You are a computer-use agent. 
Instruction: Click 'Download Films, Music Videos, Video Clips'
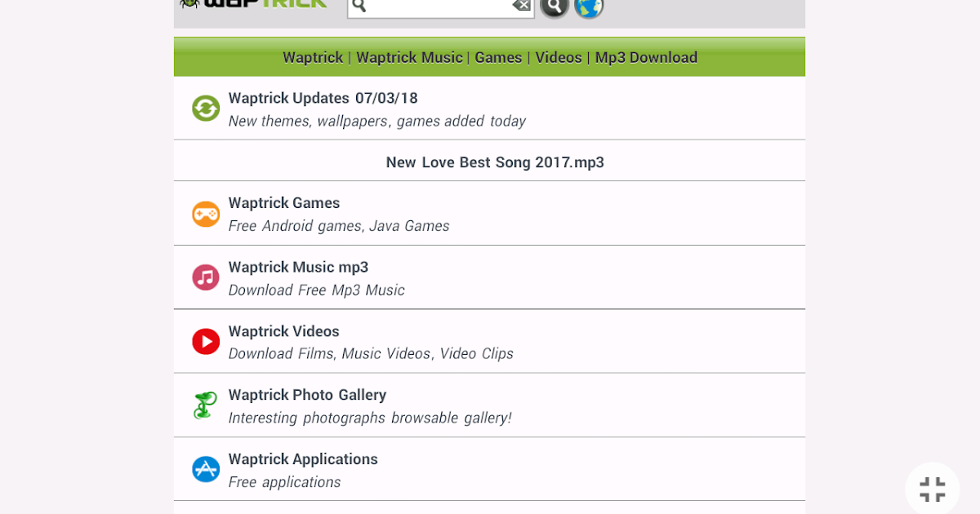pyautogui.click(x=371, y=354)
